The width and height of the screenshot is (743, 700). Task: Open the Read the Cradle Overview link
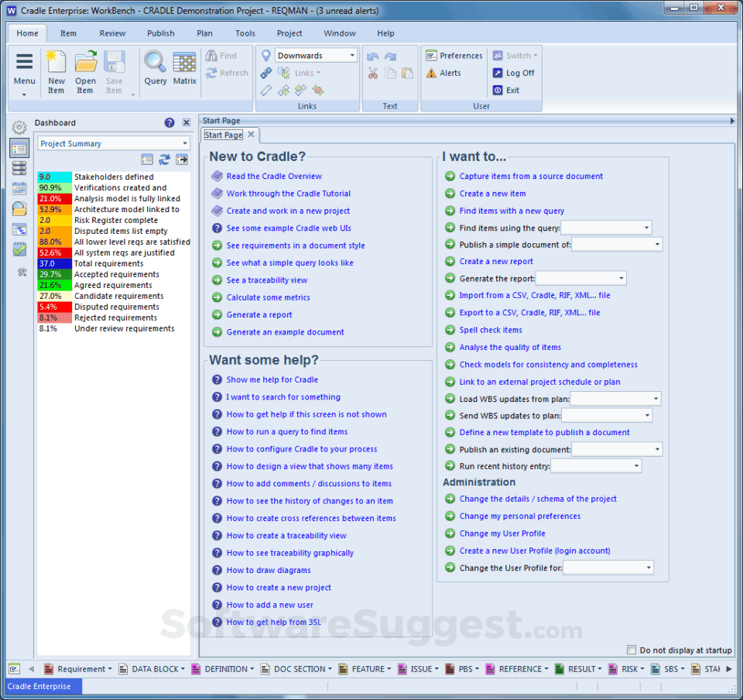(274, 177)
